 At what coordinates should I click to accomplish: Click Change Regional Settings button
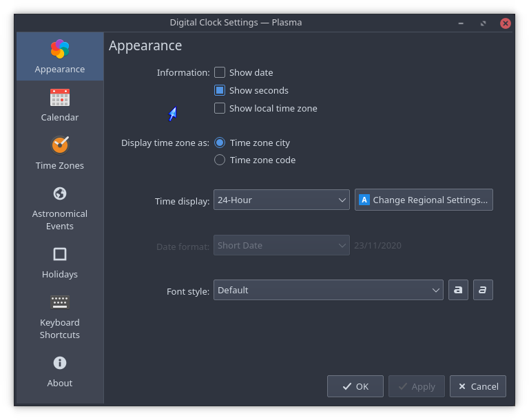point(424,200)
